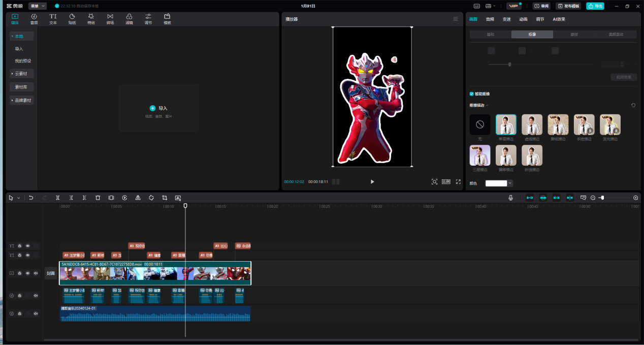Open the 滤镜 filters tab
The width and height of the screenshot is (644, 345).
(x=129, y=19)
